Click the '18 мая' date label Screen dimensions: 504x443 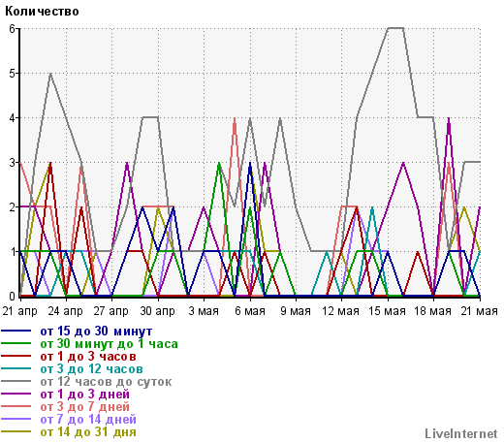pyautogui.click(x=433, y=311)
